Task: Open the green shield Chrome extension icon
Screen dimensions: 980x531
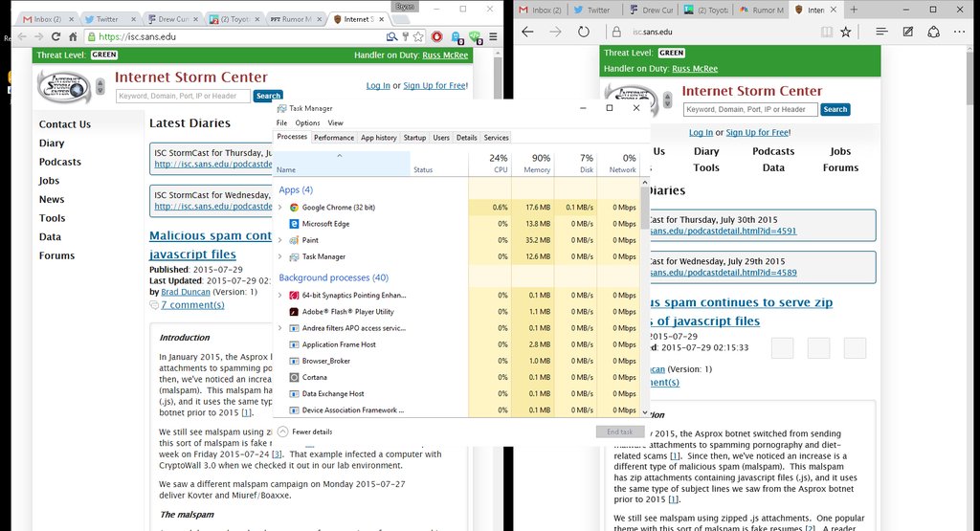Action: pos(475,37)
